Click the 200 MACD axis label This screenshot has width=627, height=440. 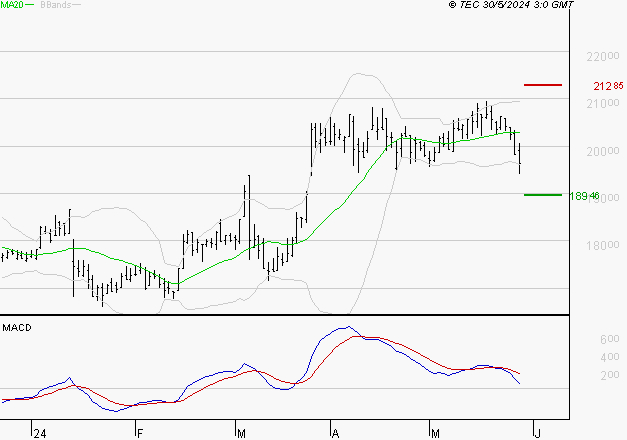coord(610,375)
